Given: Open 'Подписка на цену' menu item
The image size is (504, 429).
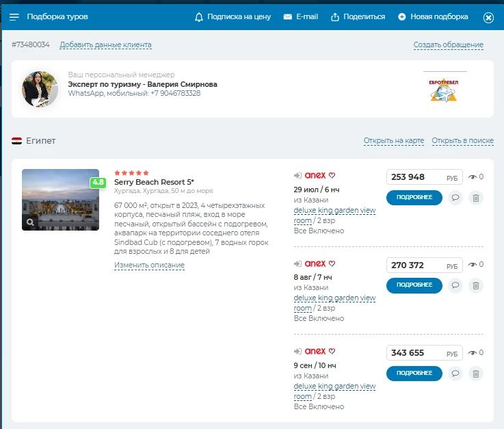Looking at the screenshot, I should [x=239, y=16].
